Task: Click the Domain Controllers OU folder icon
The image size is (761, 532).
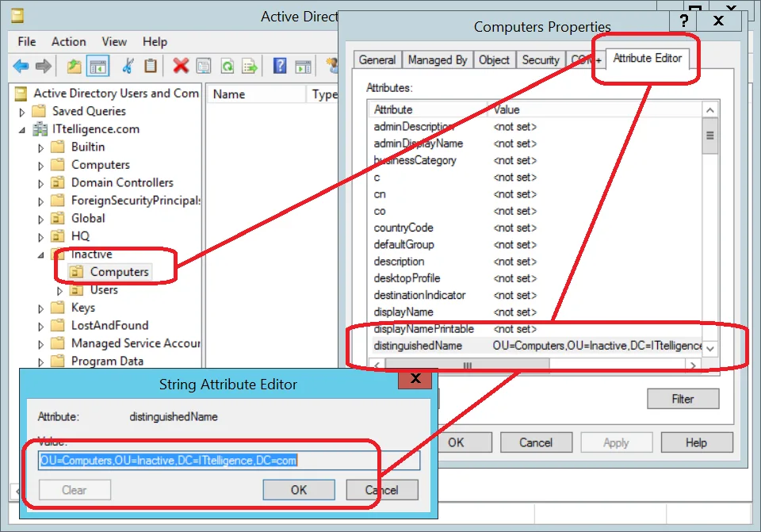Action: [58, 182]
